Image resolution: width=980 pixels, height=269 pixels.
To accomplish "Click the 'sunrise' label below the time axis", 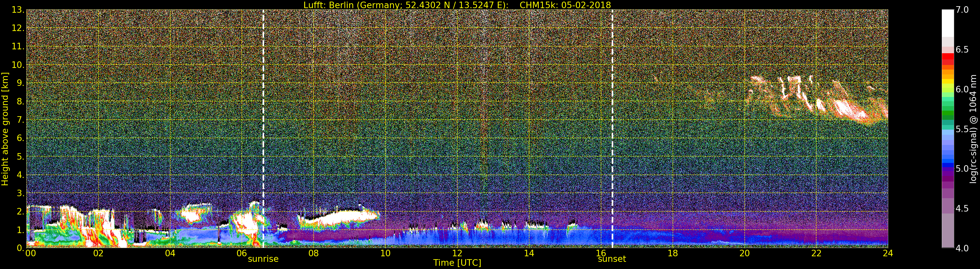I will (x=263, y=259).
